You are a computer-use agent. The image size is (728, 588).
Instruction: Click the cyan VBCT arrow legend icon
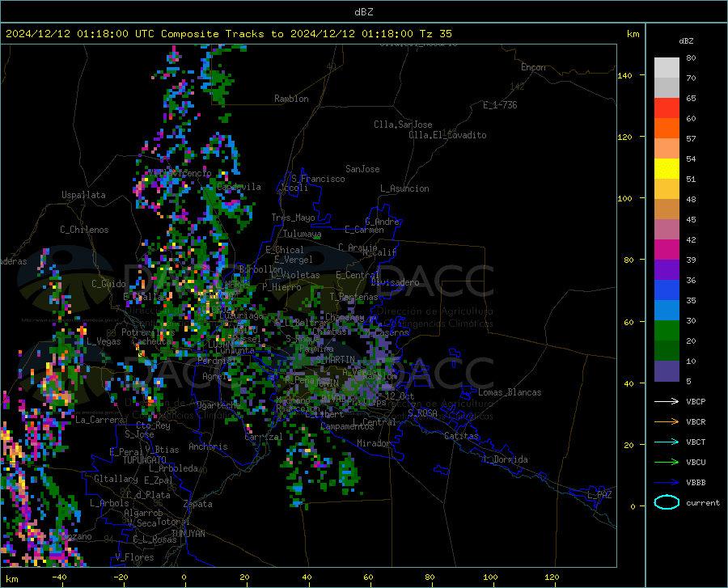click(667, 442)
